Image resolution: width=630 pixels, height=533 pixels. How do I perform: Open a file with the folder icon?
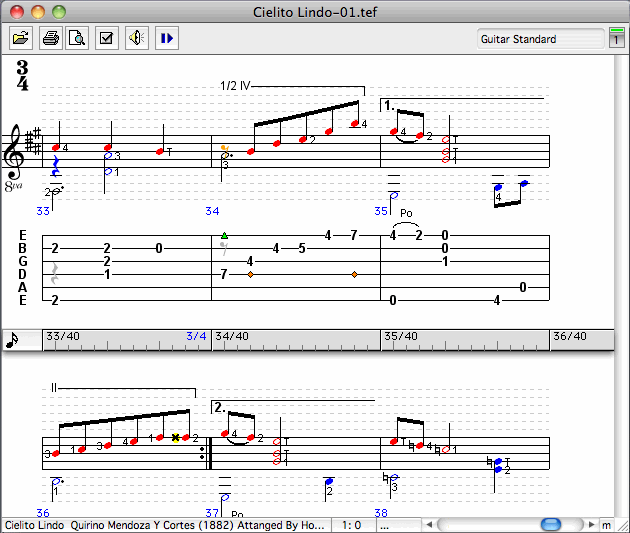point(21,39)
